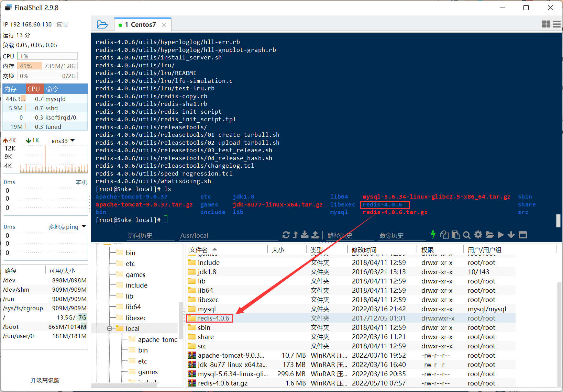The image size is (563, 392).
Task: Click the green lightning quick-command icon
Action: [433, 235]
